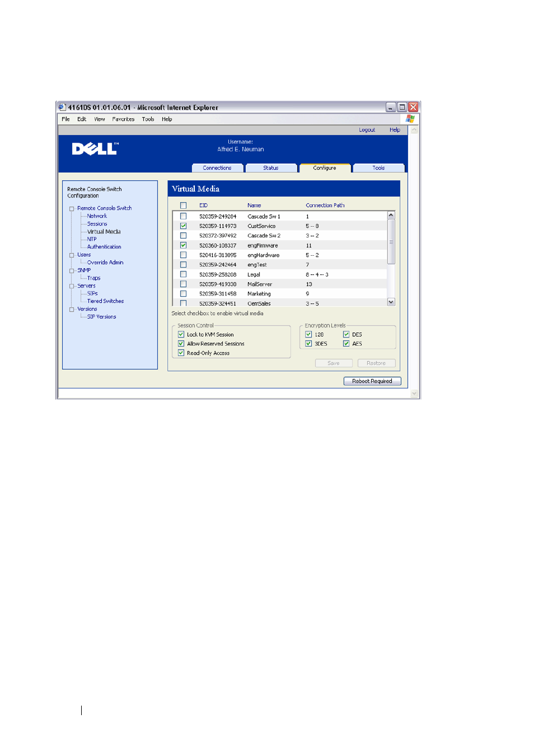Toggle the select-all checkbox in the EID header
The height and width of the screenshot is (756, 534).
pos(183,205)
